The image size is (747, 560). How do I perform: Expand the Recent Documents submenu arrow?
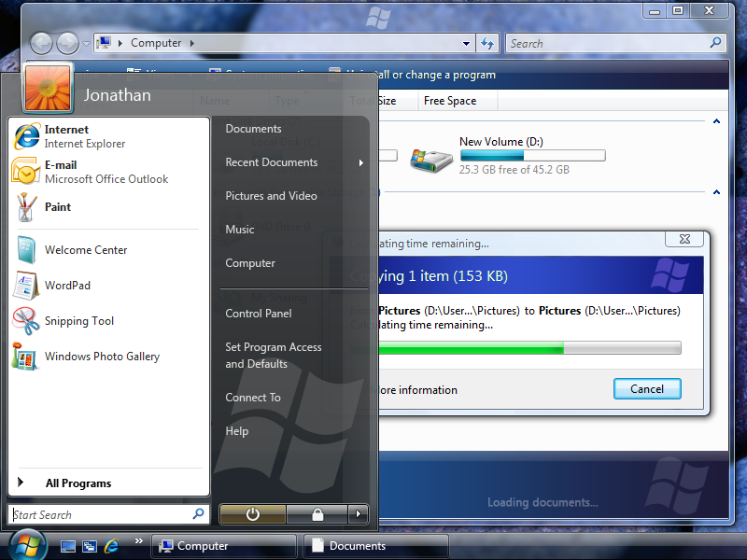coord(361,162)
